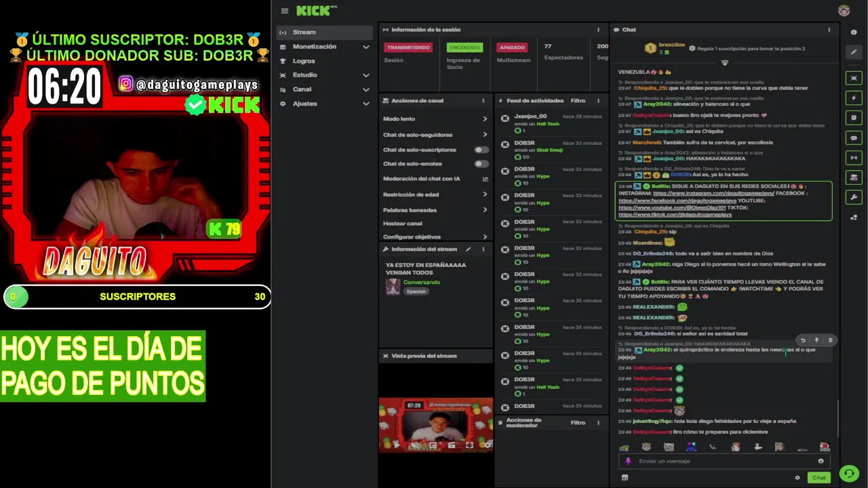Open chat settings gear beside Chat button
The image size is (868, 488).
pos(797,478)
